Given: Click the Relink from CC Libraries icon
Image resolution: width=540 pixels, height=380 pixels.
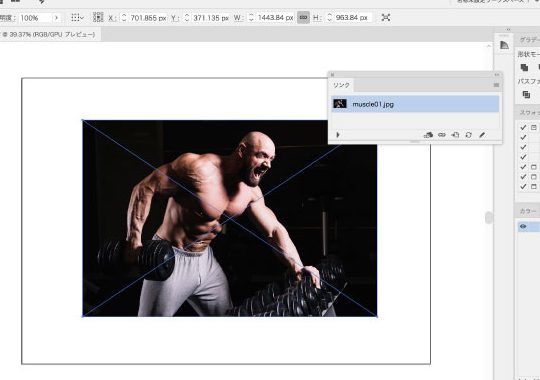Looking at the screenshot, I should coord(428,135).
